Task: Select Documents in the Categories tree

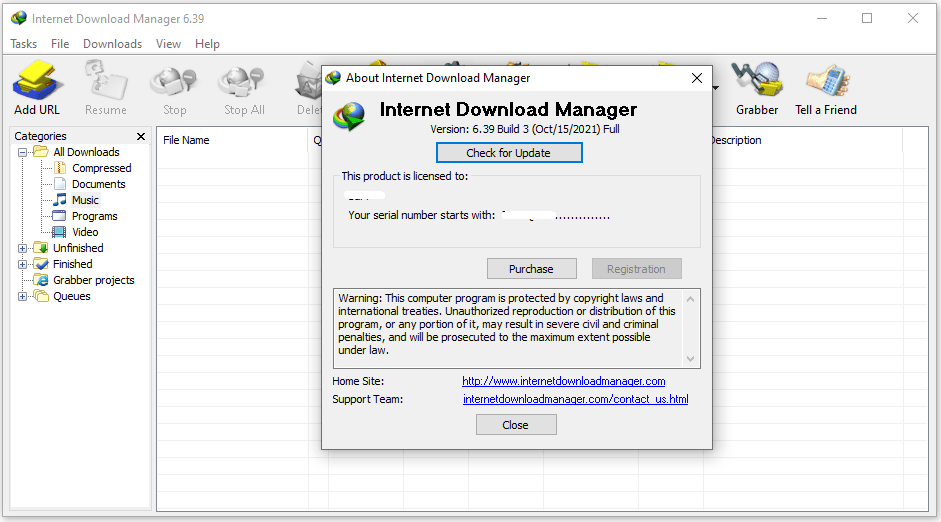Action: (x=99, y=184)
